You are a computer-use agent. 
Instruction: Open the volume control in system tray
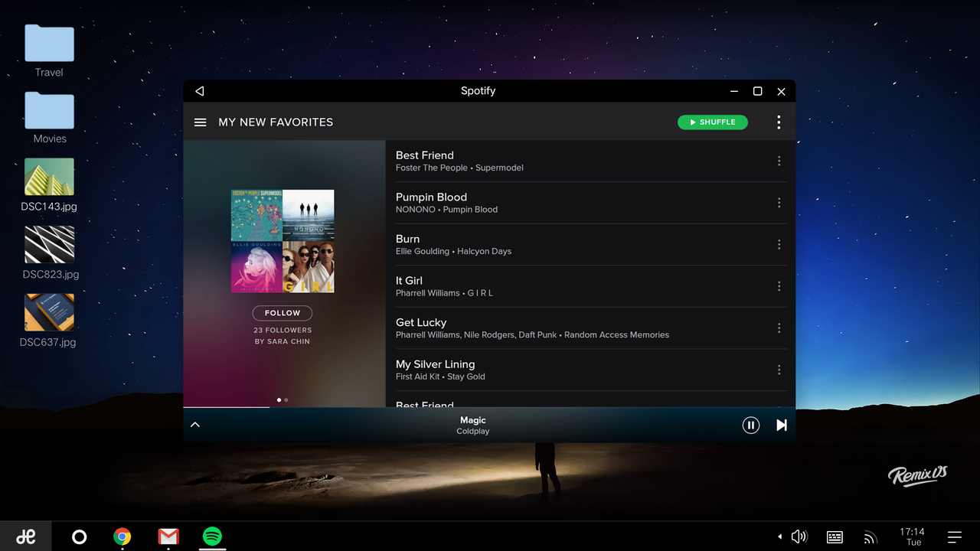point(799,536)
